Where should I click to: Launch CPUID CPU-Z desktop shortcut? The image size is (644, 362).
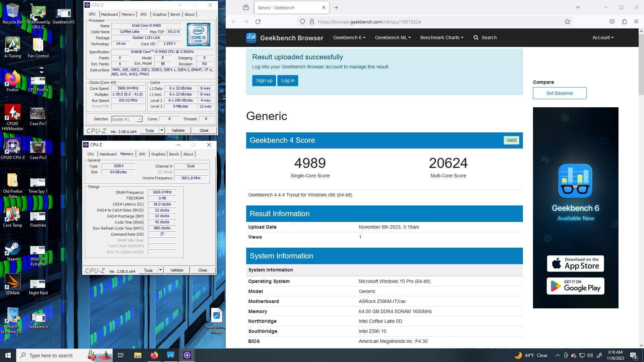pos(12,149)
